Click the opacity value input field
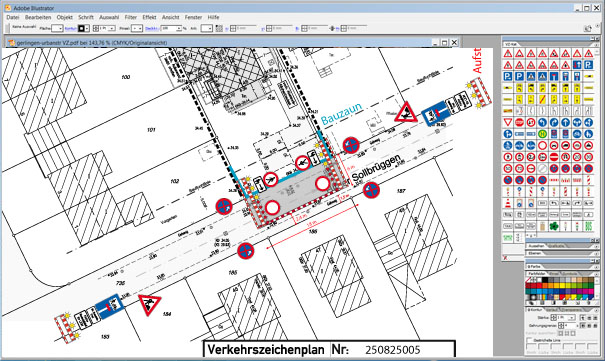605x361 pixels. tap(169, 28)
